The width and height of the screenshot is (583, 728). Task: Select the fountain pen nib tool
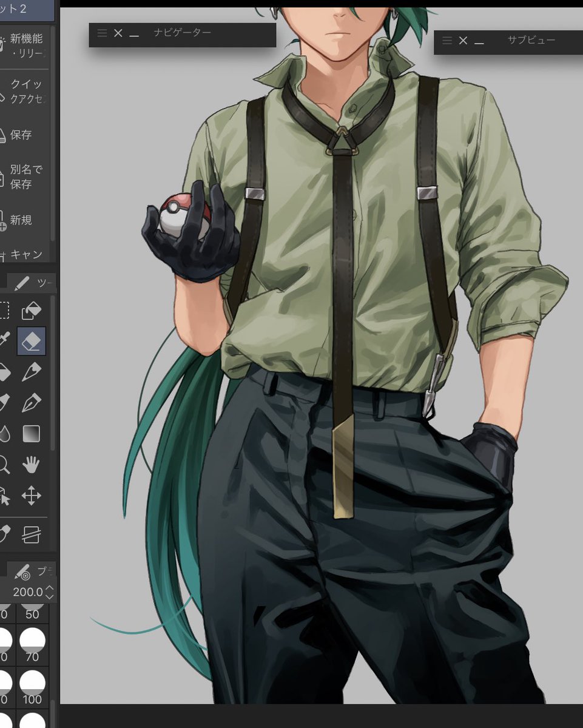pyautogui.click(x=32, y=402)
